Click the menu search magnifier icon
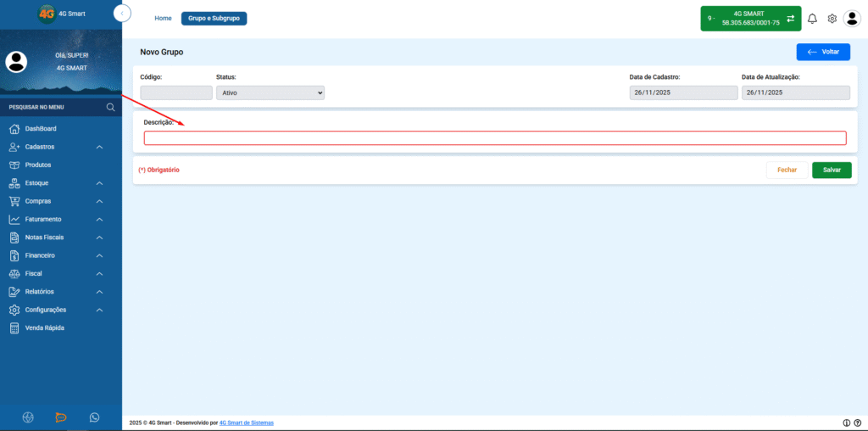The height and width of the screenshot is (431, 868). 111,108
